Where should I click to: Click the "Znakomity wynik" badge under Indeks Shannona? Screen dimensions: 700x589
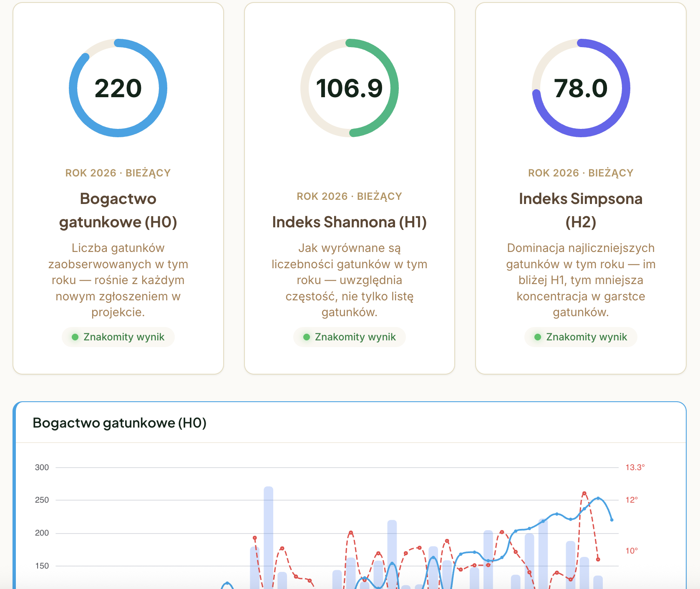[350, 337]
